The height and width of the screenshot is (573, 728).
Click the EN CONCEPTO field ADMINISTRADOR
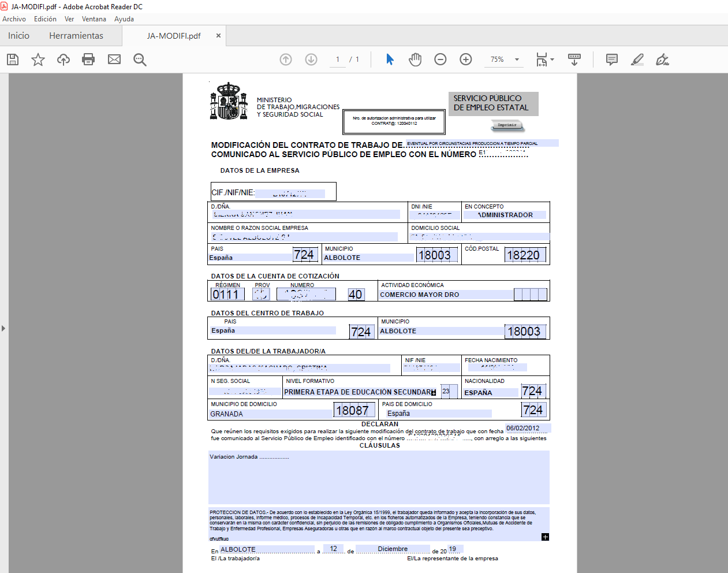pyautogui.click(x=505, y=215)
